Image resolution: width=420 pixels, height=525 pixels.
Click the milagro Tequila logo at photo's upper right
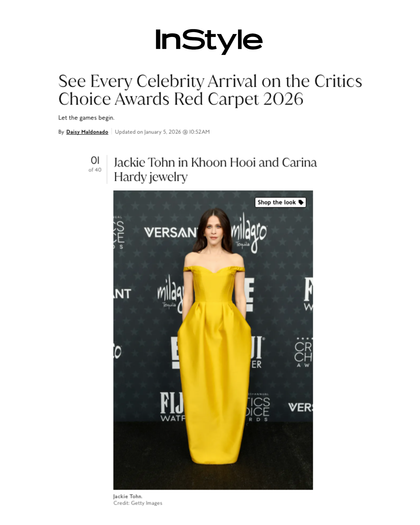click(249, 233)
